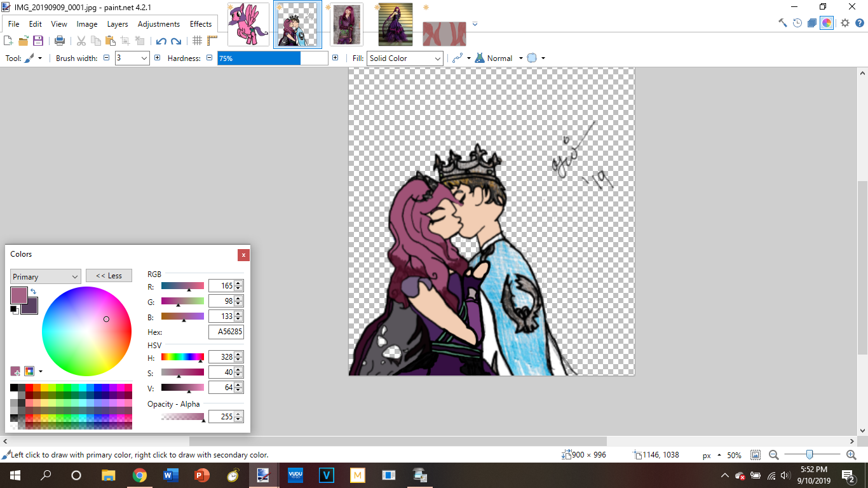The width and height of the screenshot is (868, 488).
Task: Click the Save floppy disk icon
Action: coord(38,41)
